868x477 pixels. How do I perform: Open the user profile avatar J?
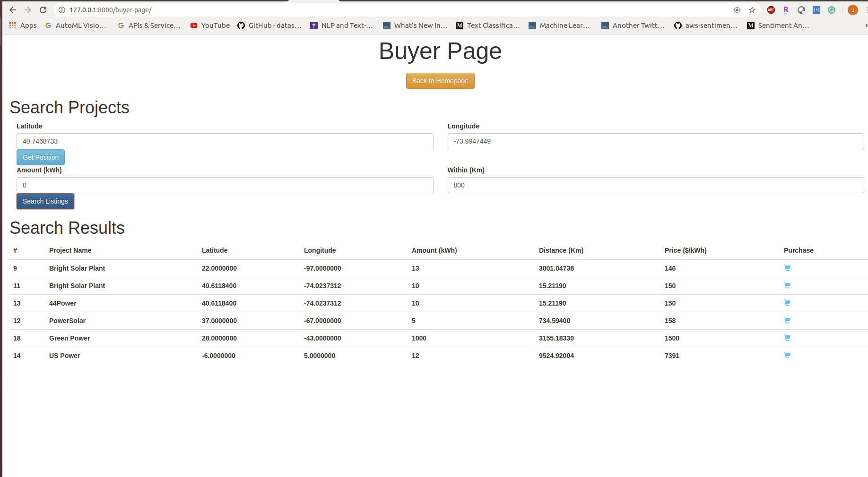pos(853,10)
